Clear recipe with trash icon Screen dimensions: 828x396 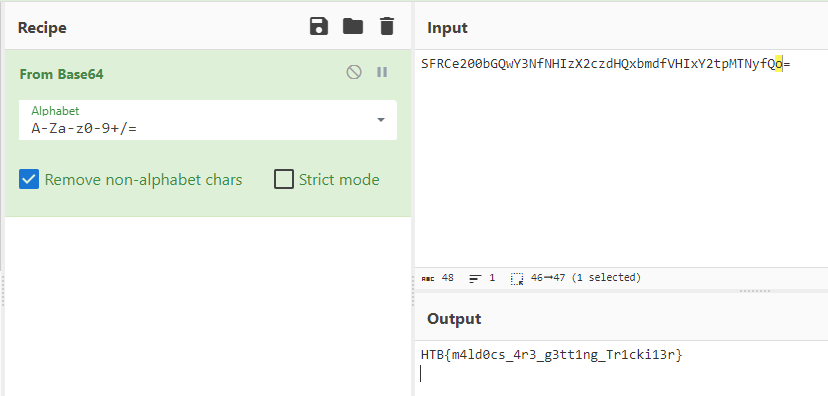(387, 26)
